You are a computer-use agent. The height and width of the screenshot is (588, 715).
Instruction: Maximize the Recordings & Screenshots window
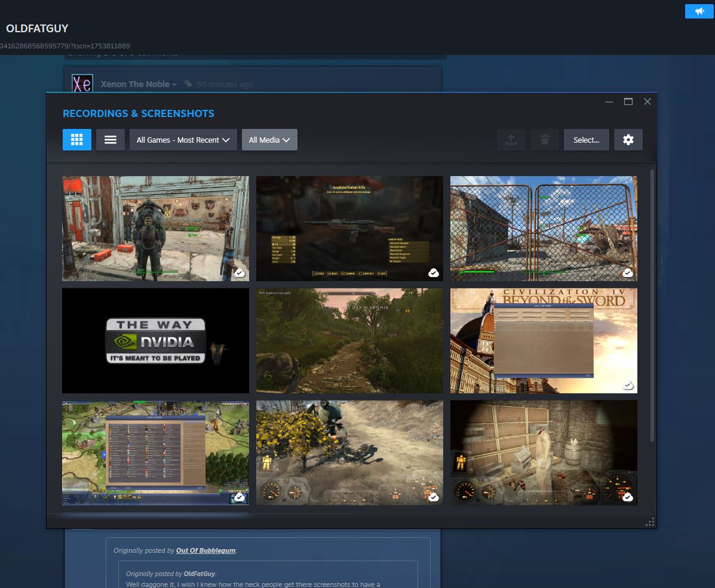pos(628,101)
